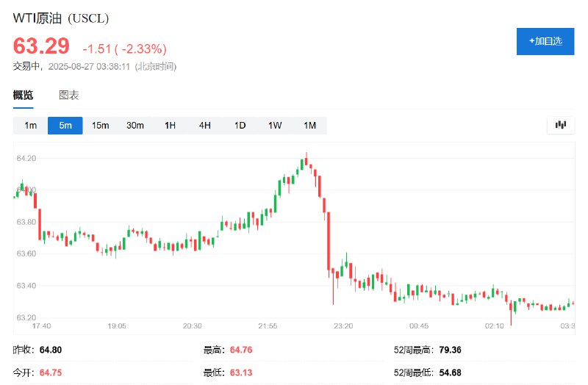Viewport: 588px width, 385px height.
Task: Click the 20:30 time axis label
Action: point(193,325)
